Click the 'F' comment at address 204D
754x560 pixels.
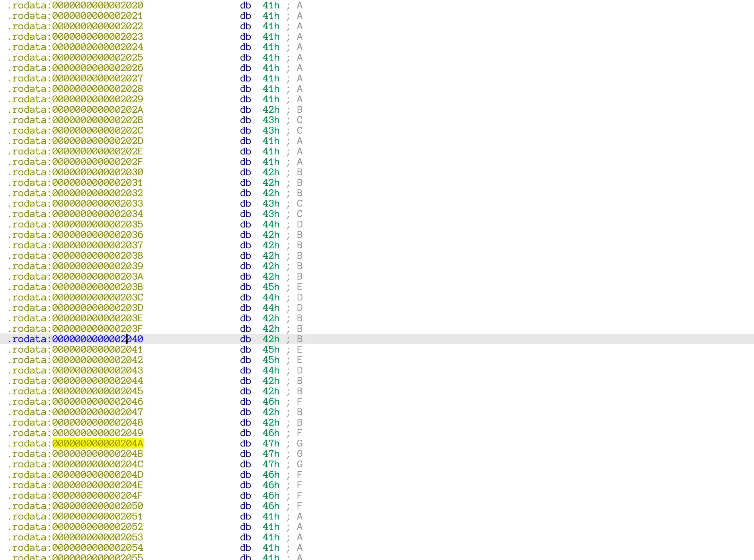tap(300, 475)
